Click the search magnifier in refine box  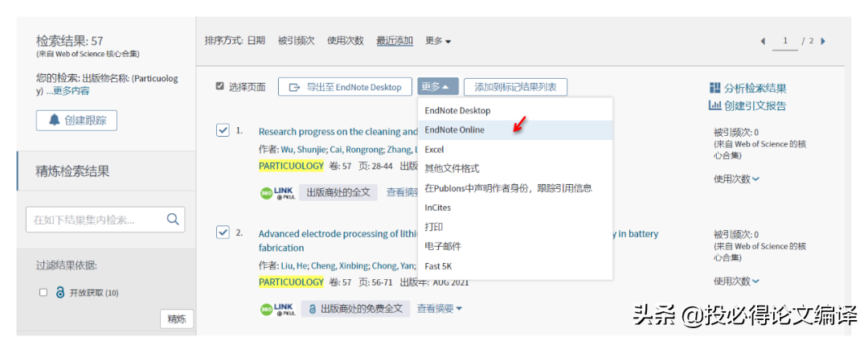pos(173,220)
